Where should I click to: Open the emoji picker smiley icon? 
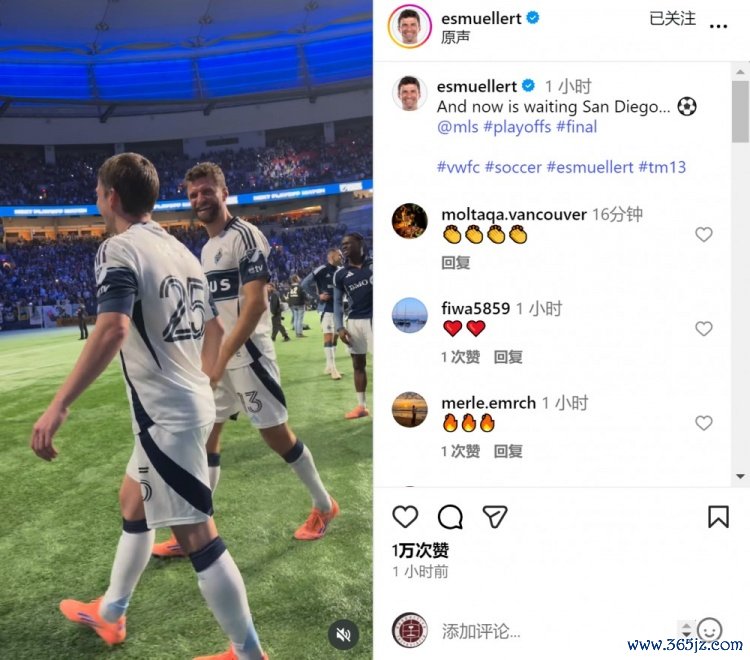coord(709,629)
